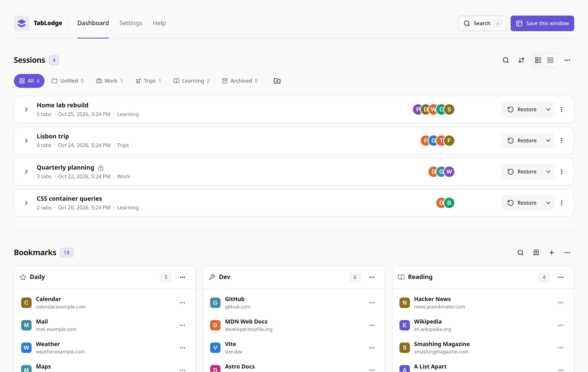Open Restore dropdown for Home lab rebuild
Image resolution: width=588 pixels, height=372 pixels.
[548, 110]
